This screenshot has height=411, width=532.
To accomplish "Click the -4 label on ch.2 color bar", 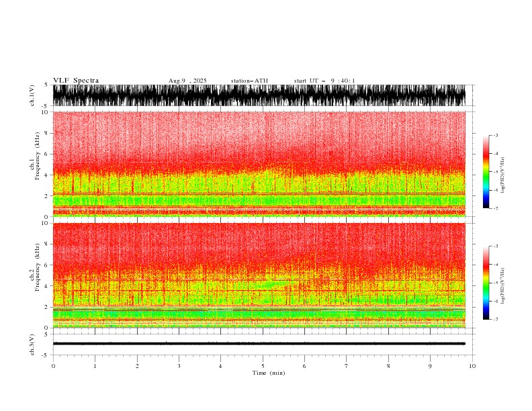I will (x=496, y=265).
